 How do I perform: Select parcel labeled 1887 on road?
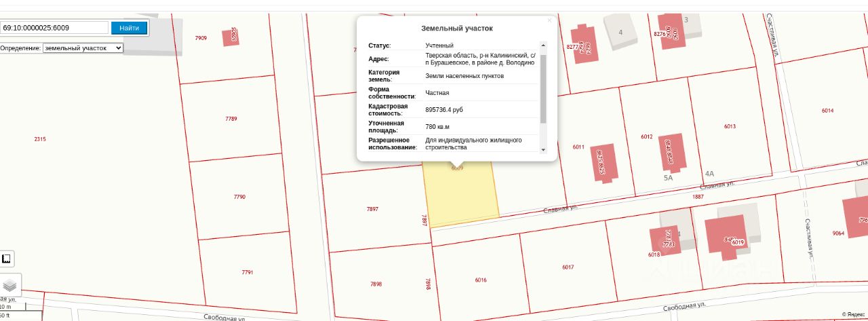tap(698, 196)
